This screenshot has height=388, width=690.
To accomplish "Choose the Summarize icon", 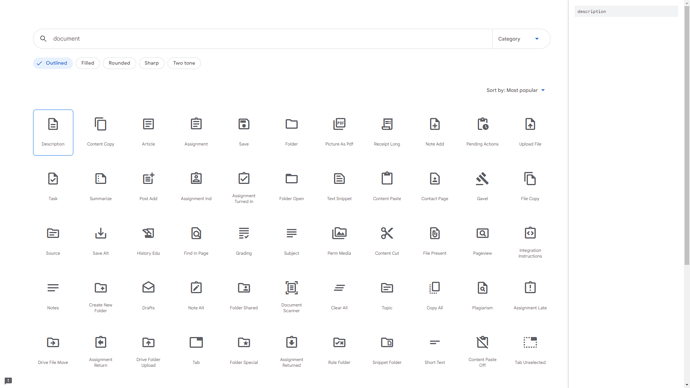I will (101, 179).
